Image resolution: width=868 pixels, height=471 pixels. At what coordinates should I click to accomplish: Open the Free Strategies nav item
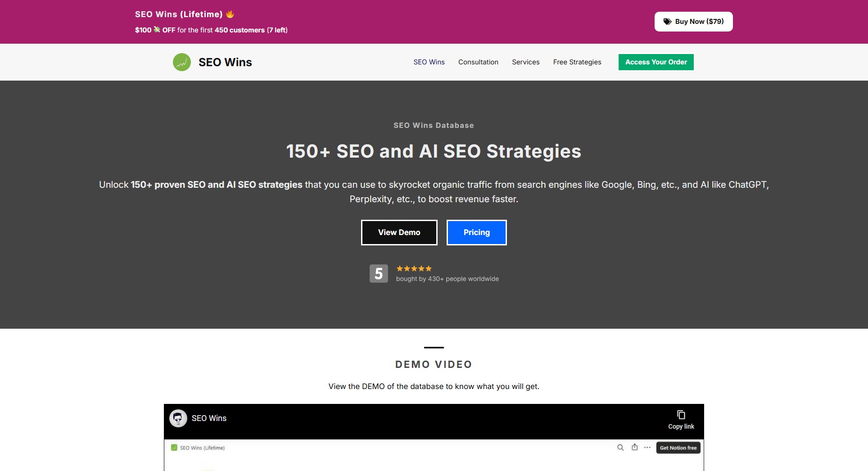coord(577,62)
